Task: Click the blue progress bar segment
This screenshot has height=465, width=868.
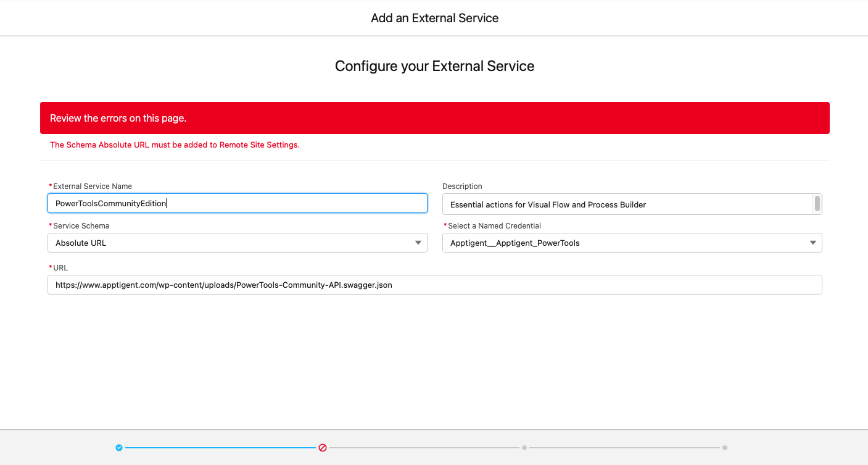Action: (220, 447)
